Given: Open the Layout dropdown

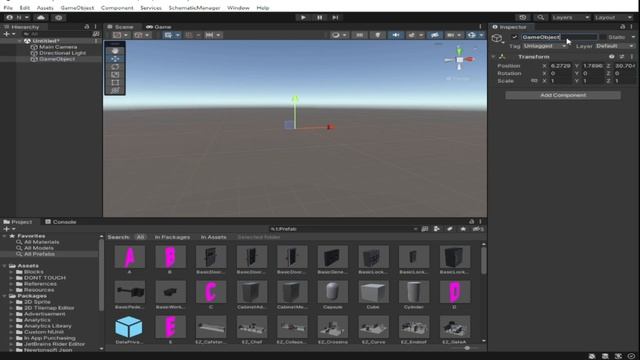Looking at the screenshot, I should (x=613, y=18).
